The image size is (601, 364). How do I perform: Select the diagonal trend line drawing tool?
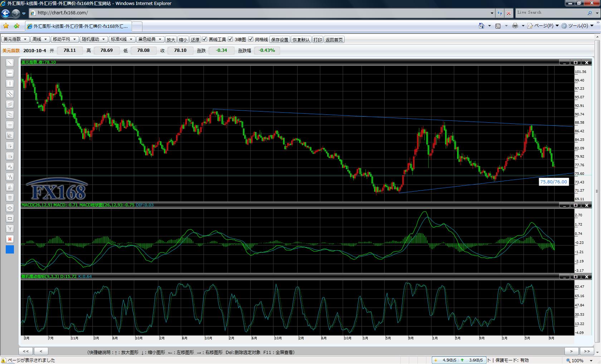click(x=10, y=63)
